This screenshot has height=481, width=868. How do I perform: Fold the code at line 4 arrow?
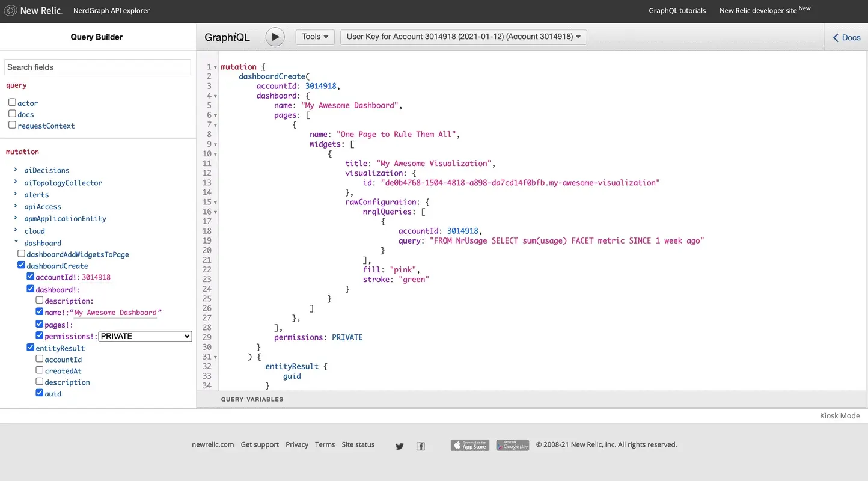click(x=216, y=96)
